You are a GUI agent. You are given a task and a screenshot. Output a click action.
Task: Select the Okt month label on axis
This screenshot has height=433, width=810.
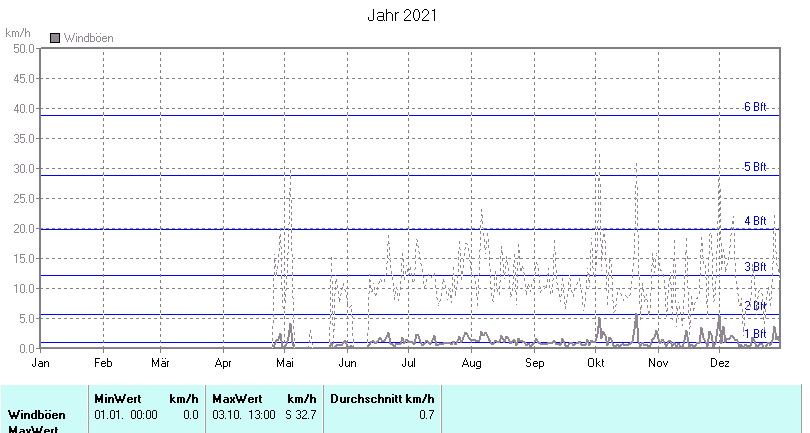(597, 362)
